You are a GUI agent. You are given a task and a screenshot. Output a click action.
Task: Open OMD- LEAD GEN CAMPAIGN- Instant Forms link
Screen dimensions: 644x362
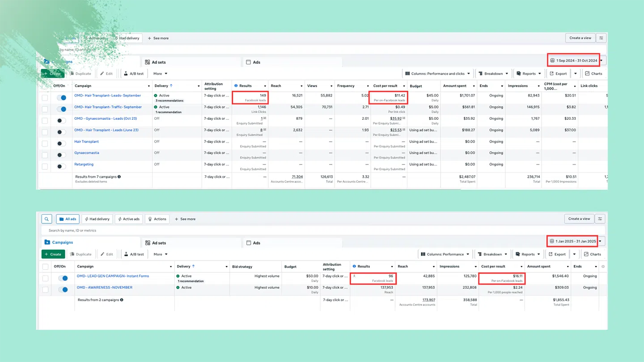click(x=113, y=276)
